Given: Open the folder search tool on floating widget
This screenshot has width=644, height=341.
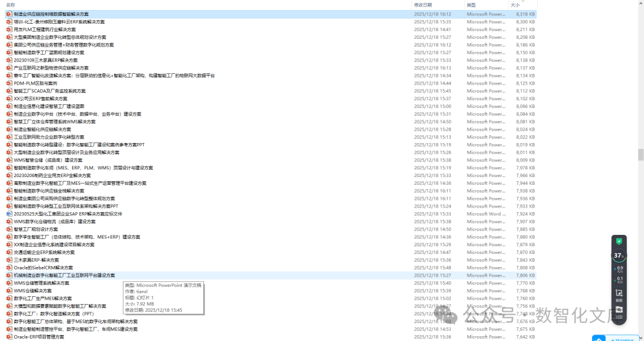Looking at the screenshot, I should [x=619, y=312].
